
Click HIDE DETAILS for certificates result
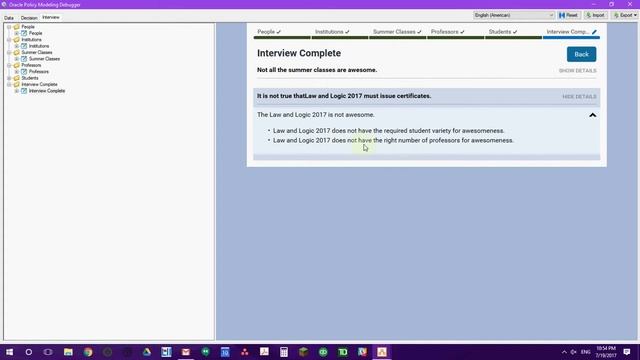pyautogui.click(x=579, y=97)
